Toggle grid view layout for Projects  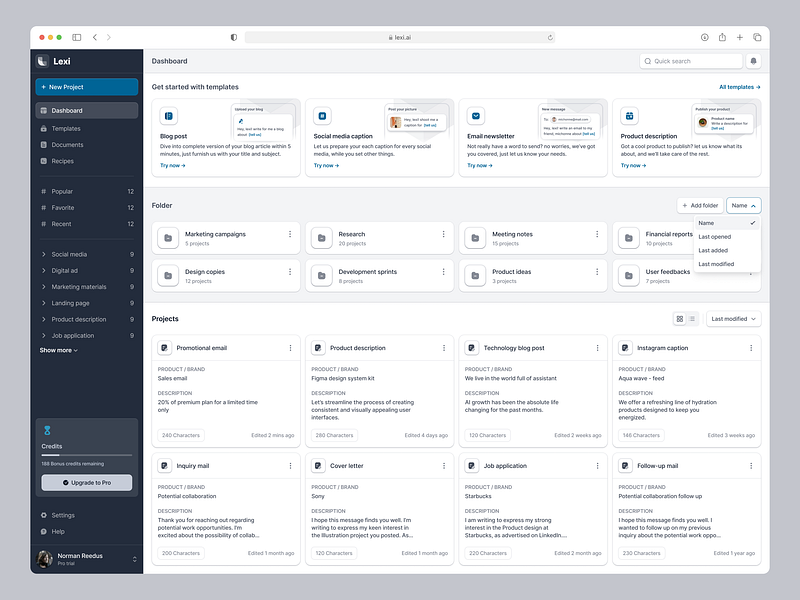pos(680,319)
